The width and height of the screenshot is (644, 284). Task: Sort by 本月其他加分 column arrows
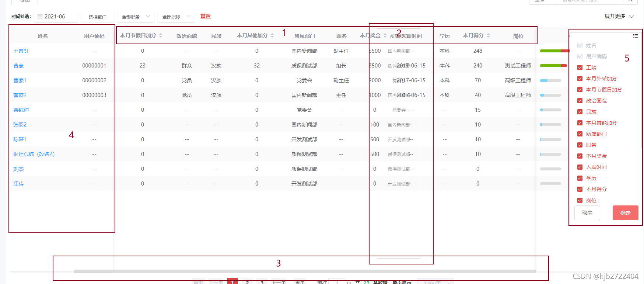point(272,36)
